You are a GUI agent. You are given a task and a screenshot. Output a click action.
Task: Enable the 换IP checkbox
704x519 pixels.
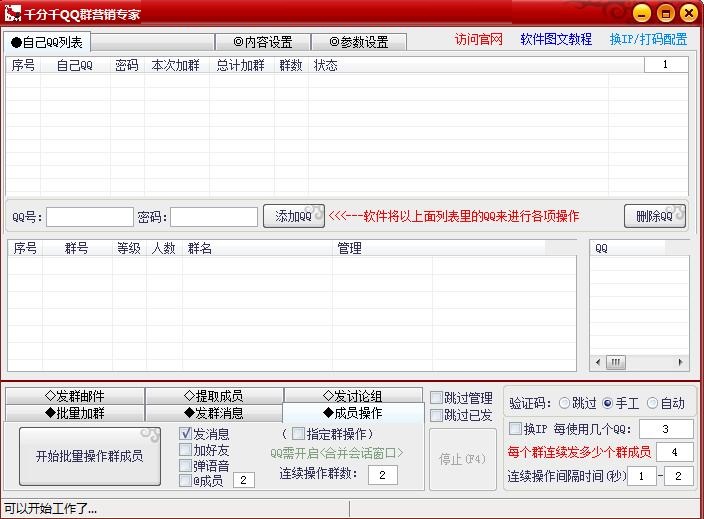(515, 429)
